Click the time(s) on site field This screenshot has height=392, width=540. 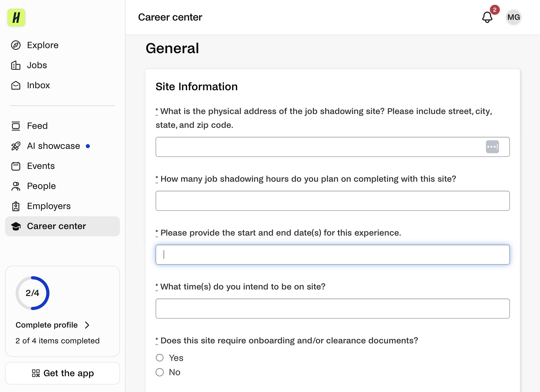click(332, 309)
